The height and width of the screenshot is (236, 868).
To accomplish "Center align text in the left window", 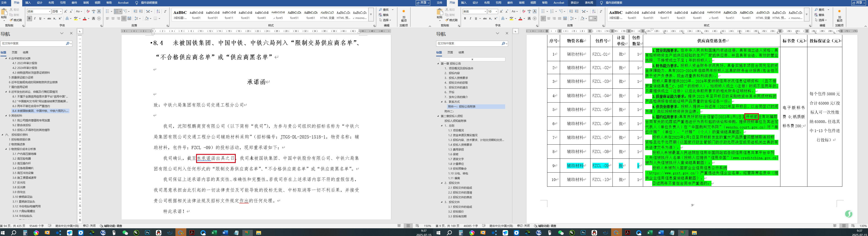I will 113,18.
